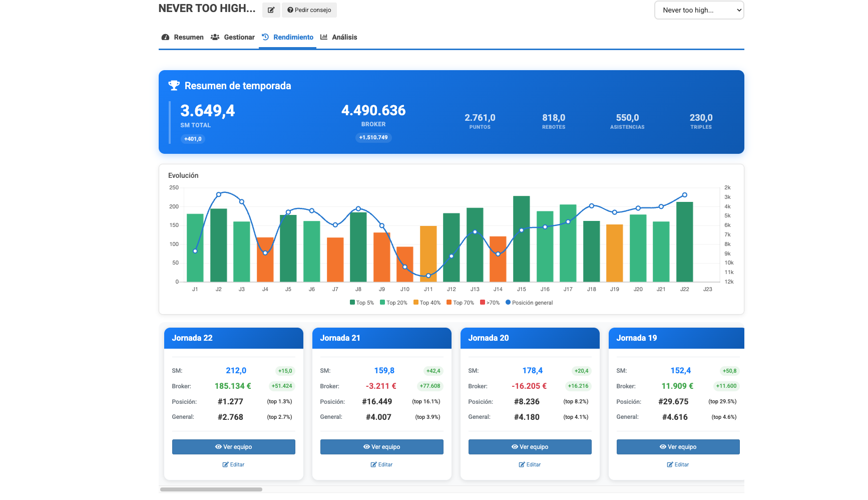Viewport: 868px width, 500px height.
Task: Go to the Análisis tab
Action: pos(339,37)
